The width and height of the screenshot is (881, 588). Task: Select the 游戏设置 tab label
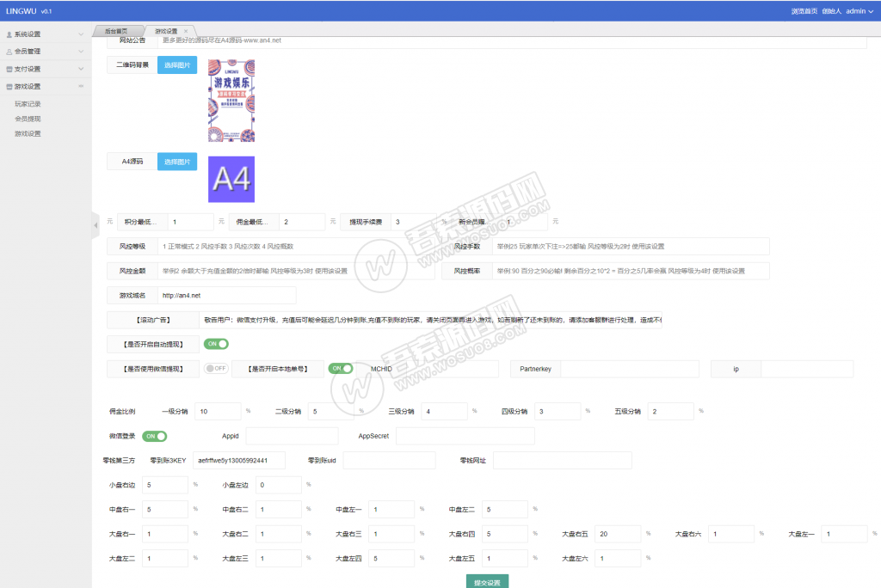pyautogui.click(x=166, y=32)
